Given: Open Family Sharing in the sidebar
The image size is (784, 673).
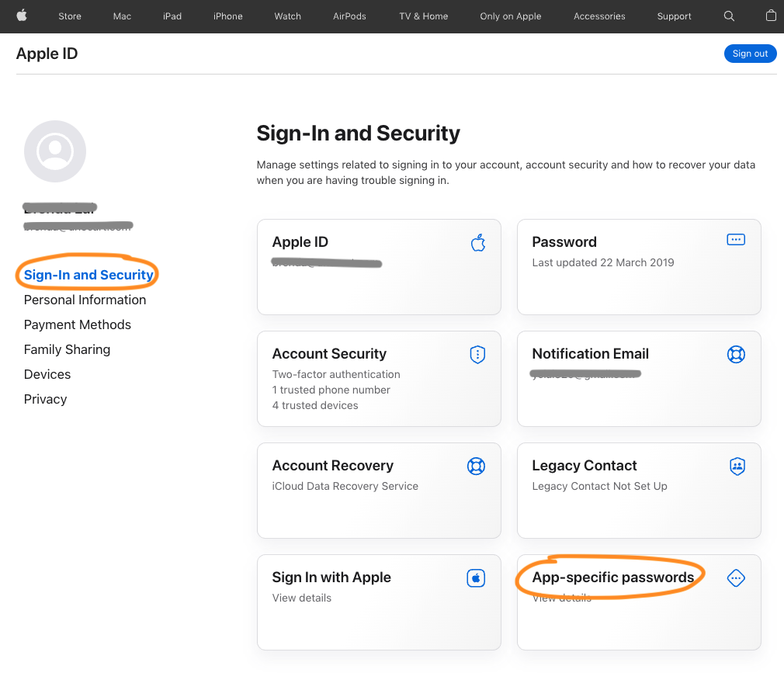Looking at the screenshot, I should coord(67,349).
